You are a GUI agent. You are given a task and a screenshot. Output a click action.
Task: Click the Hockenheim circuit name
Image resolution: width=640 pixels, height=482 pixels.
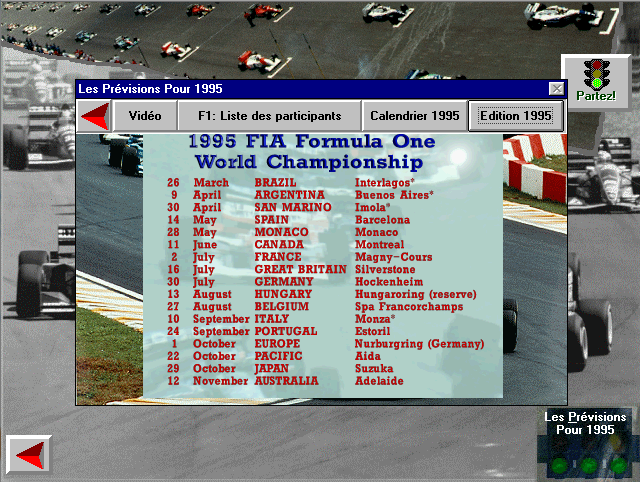(x=389, y=282)
